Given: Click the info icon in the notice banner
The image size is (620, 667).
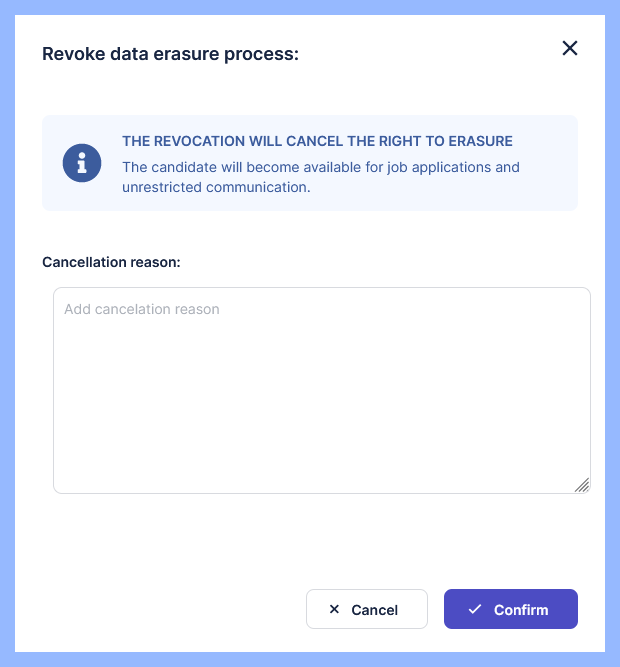Looking at the screenshot, I should tap(82, 163).
